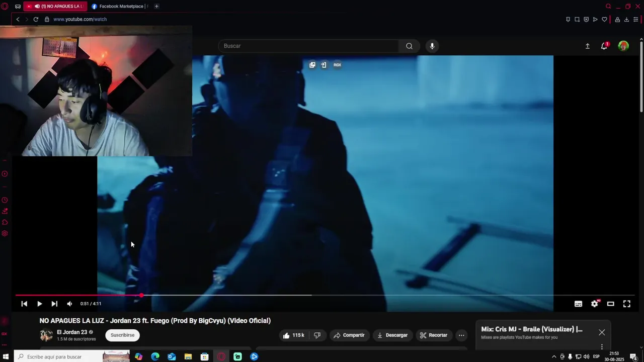Open the browser profile icon
Viewport: 644px width, 362px height.
[x=617, y=19]
